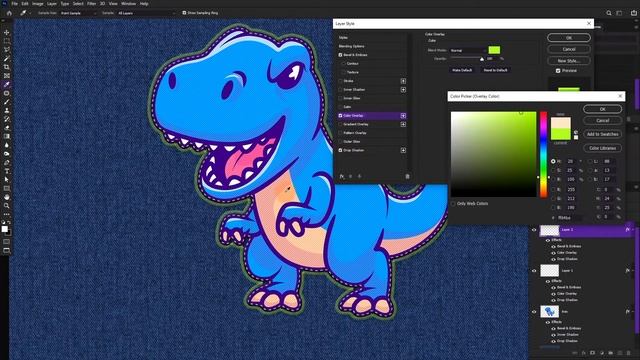Open the Layer menu
640x360 pixels.
click(x=52, y=4)
